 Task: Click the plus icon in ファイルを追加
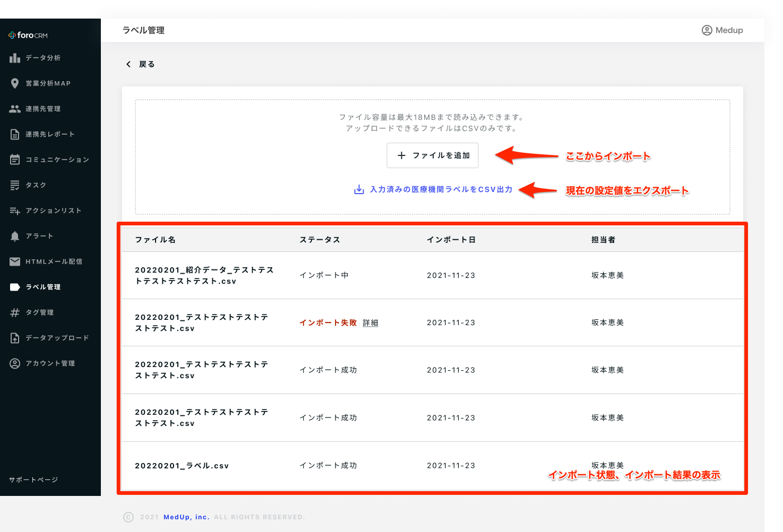point(402,155)
